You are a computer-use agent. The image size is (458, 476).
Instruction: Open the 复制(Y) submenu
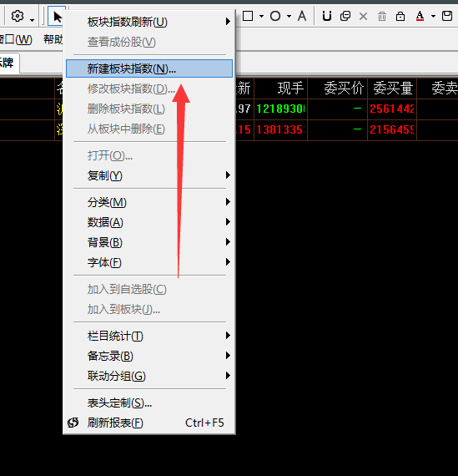point(149,175)
